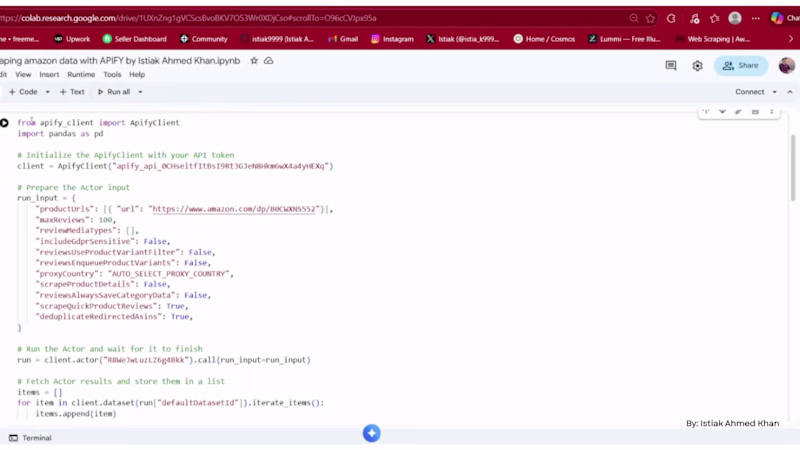Image resolution: width=800 pixels, height=450 pixels.
Task: Open the Lummi Free Illustrations bookmark
Action: 624,39
